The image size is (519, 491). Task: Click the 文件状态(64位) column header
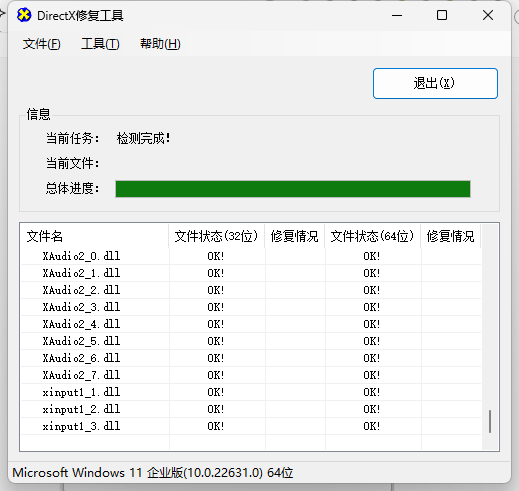click(373, 236)
